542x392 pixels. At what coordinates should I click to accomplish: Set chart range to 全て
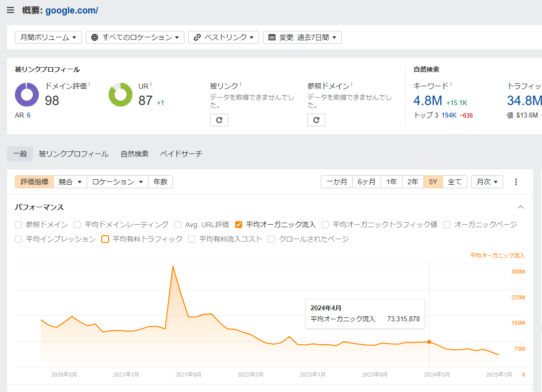tap(454, 182)
